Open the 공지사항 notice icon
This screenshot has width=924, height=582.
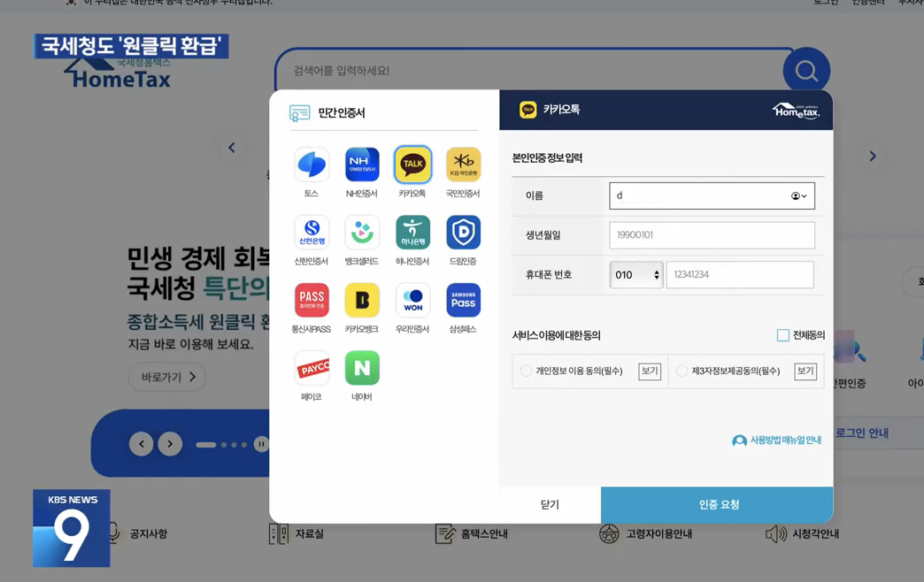click(114, 533)
